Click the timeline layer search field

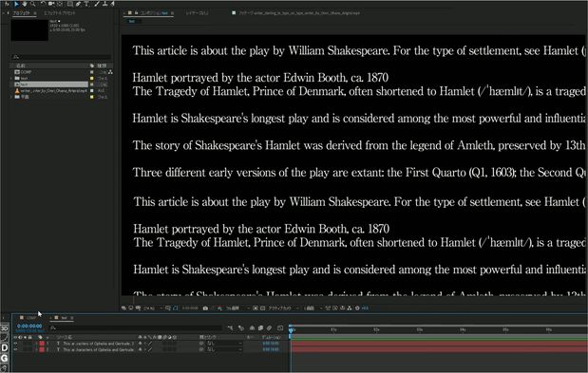point(137,328)
